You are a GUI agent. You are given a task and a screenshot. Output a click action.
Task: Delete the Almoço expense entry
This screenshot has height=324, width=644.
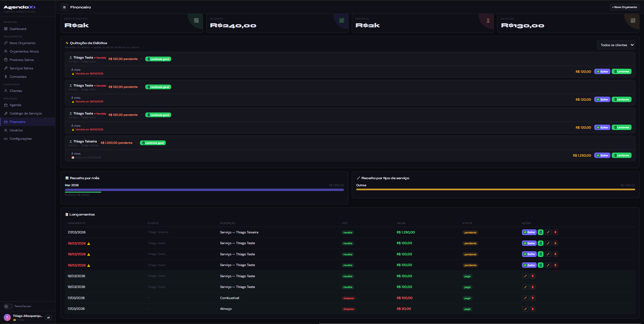coord(533,309)
